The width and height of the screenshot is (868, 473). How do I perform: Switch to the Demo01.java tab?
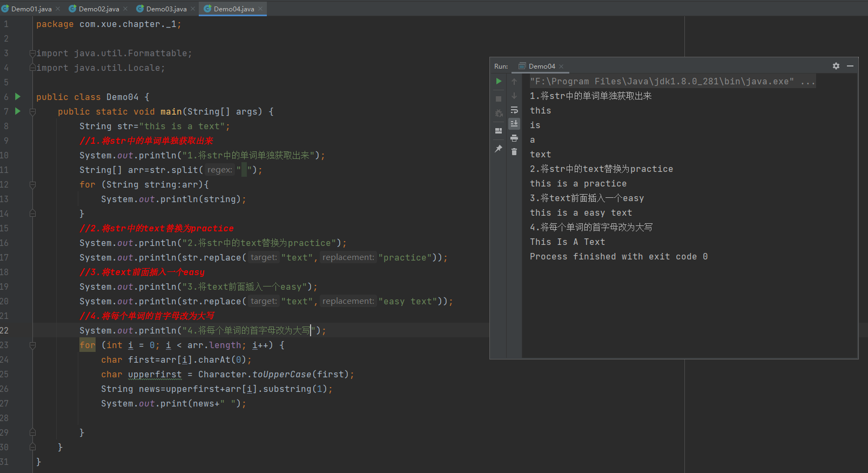click(31, 9)
